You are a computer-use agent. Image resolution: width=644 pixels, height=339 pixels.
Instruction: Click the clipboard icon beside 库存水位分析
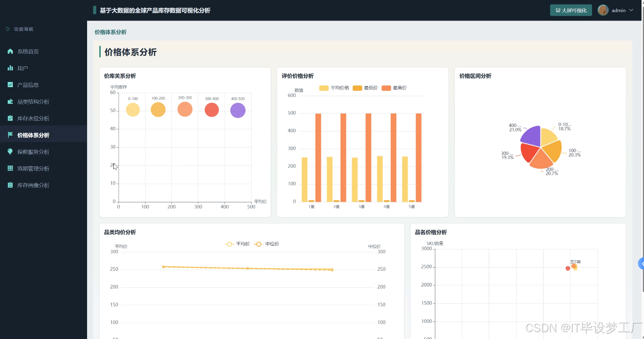(10, 118)
